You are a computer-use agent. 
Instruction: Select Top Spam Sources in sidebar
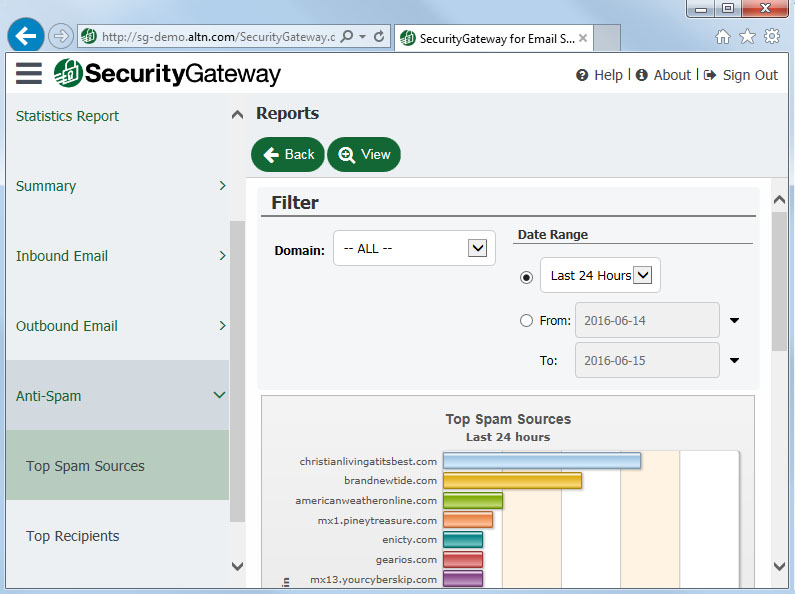click(86, 466)
